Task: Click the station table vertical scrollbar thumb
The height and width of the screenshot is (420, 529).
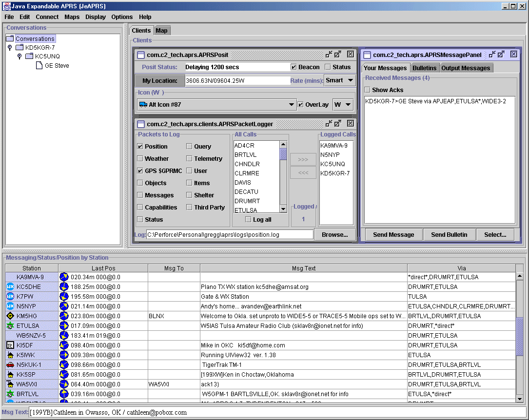Action: [520, 337]
